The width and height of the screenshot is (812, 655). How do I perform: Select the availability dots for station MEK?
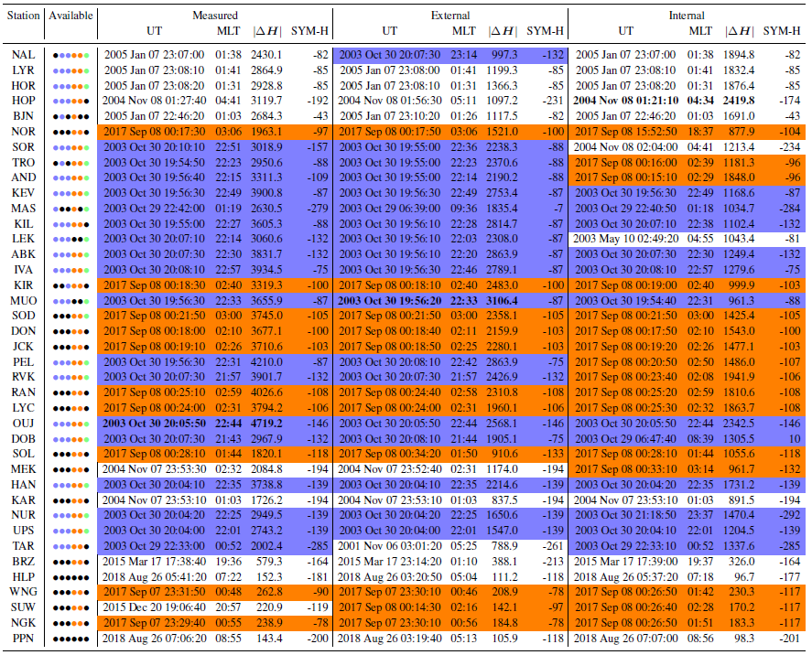click(x=70, y=469)
